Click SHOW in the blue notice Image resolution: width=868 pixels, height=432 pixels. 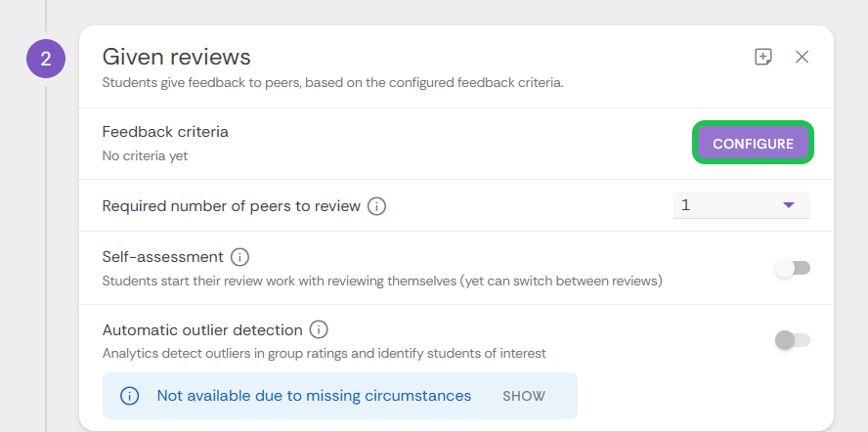[524, 396]
